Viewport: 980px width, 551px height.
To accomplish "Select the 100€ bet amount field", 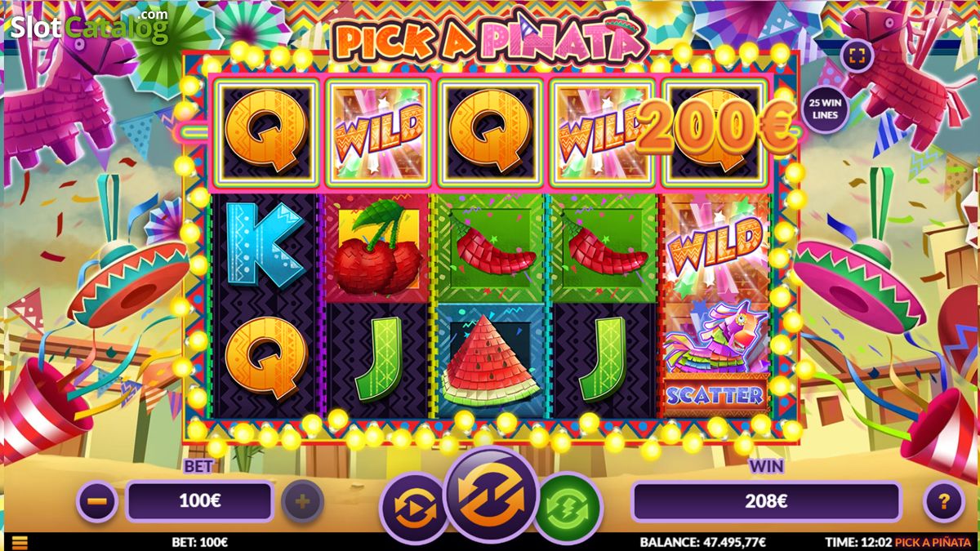I will [199, 501].
